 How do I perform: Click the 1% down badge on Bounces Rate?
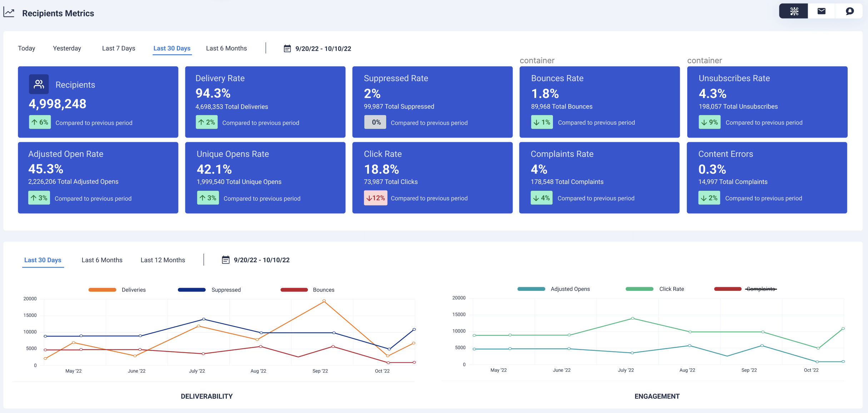tap(542, 122)
